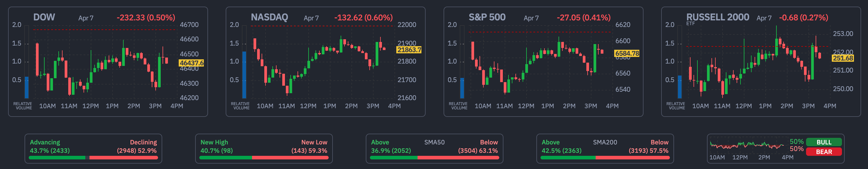The image size is (868, 169).
Task: Click the New Low label
Action: (314, 142)
